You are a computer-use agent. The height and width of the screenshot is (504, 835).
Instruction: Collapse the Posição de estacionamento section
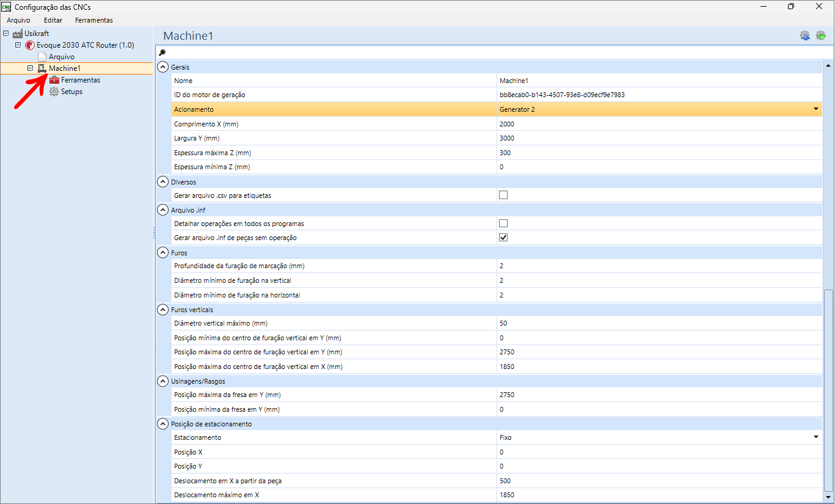162,423
